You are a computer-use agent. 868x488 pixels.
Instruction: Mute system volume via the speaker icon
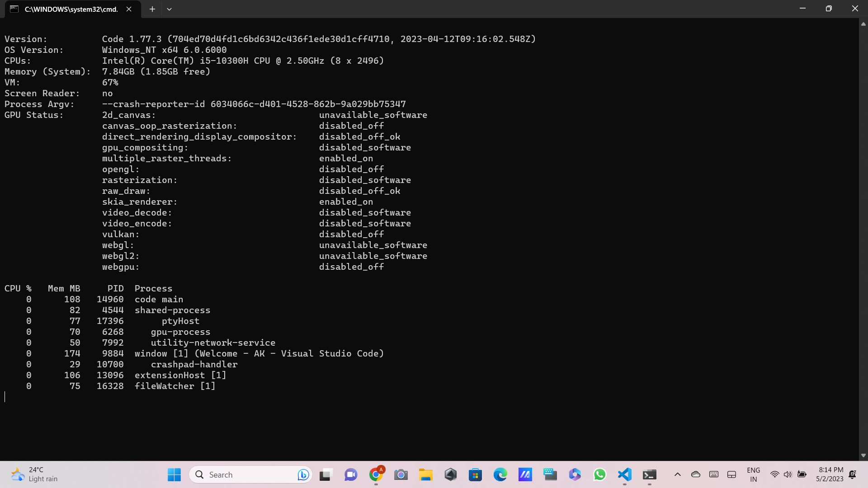pyautogui.click(x=788, y=474)
